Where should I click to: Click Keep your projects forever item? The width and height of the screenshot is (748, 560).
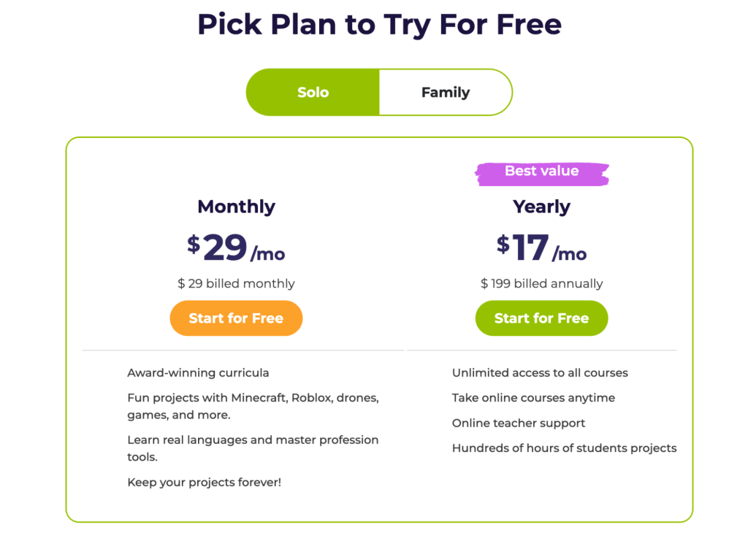click(205, 482)
